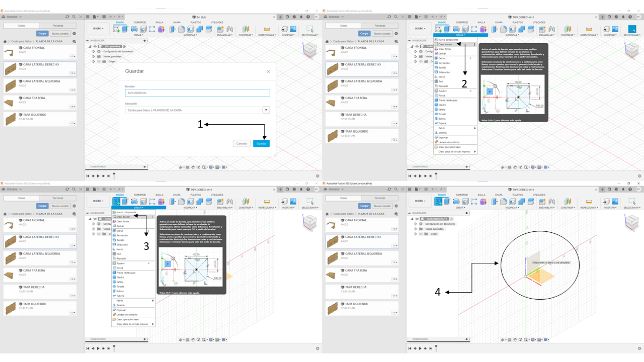Image resolution: width=644 pixels, height=362 pixels.
Task: Click the Extrude icon in bottom-right screenshot toolbar
Action: point(447,202)
